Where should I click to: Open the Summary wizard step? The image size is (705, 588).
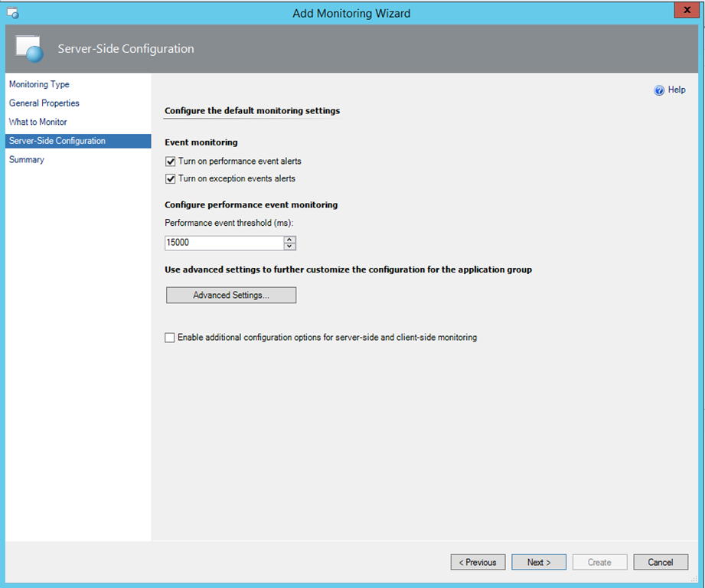[27, 160]
